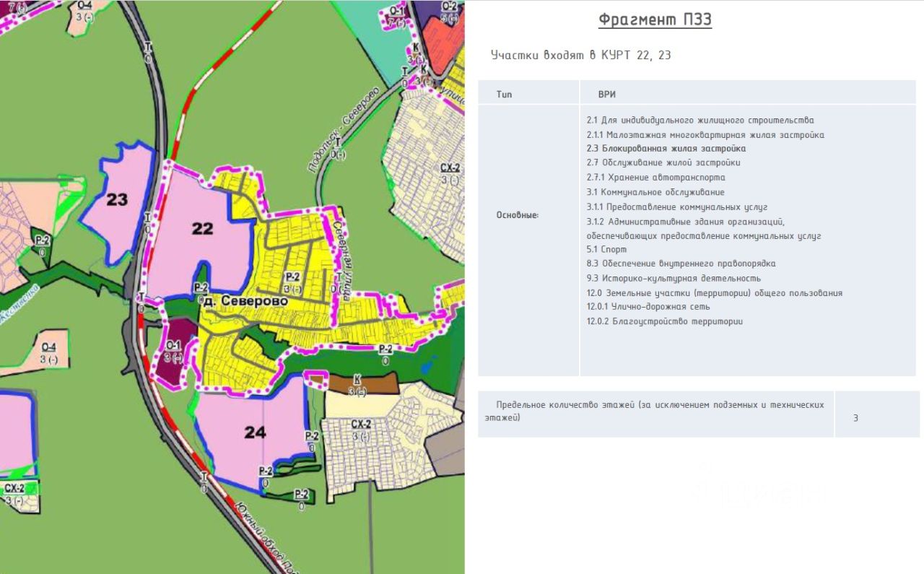
Task: Click the Тип column header
Action: point(505,95)
